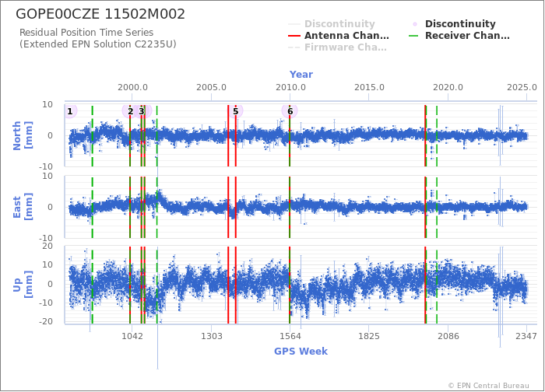Click year tick label 2015.0
545x392 pixels.
pyautogui.click(x=369, y=87)
